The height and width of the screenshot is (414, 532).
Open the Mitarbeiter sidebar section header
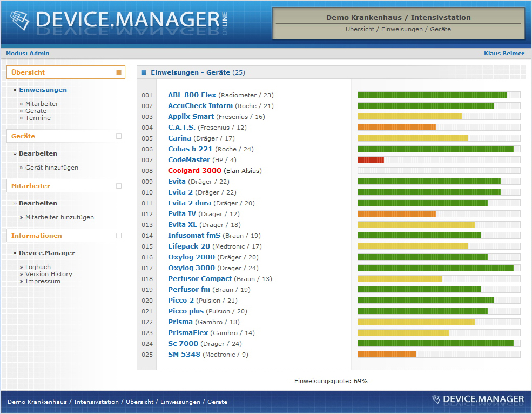[66, 186]
